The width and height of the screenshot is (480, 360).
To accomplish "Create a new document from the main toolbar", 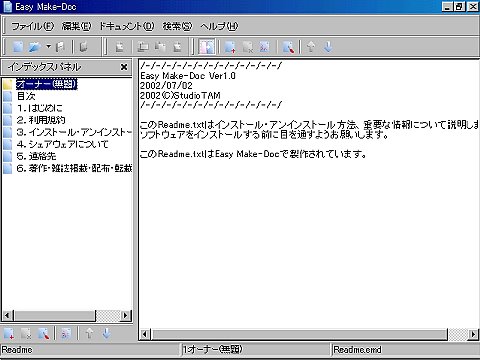I will [18, 47].
